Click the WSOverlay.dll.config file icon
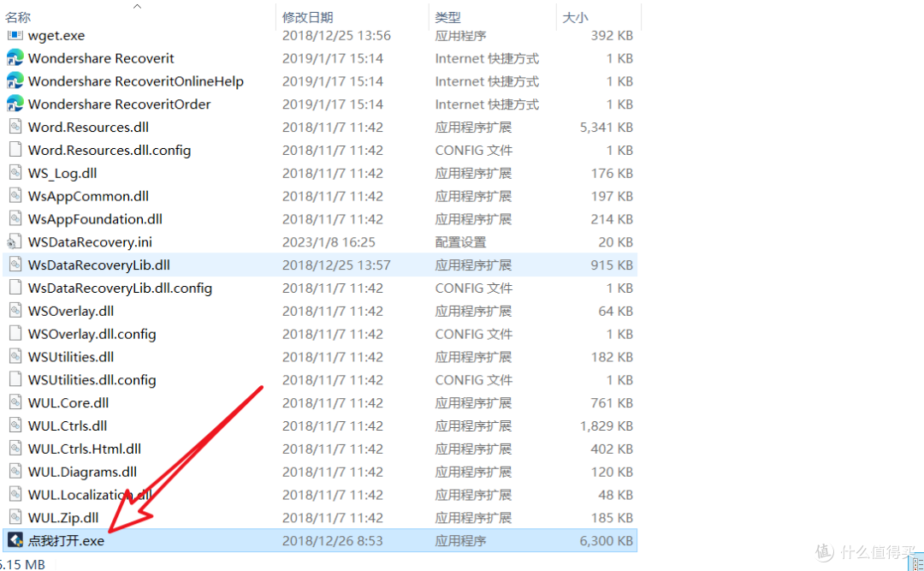Image resolution: width=924 pixels, height=571 pixels. pos(15,334)
